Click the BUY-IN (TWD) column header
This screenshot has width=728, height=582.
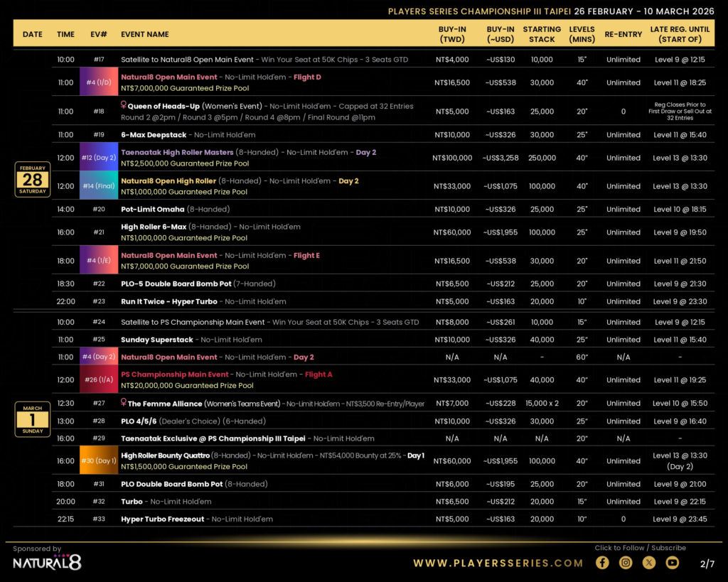(x=452, y=34)
